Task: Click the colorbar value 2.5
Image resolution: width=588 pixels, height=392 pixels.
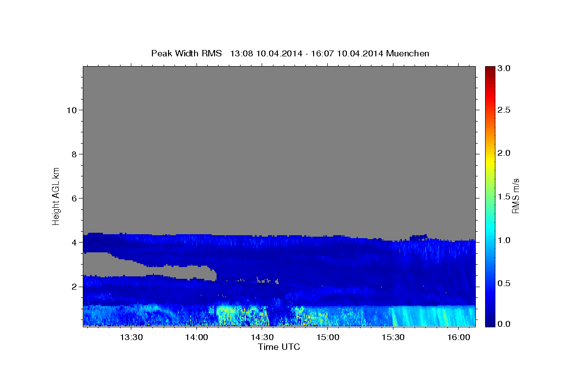Action: 504,110
